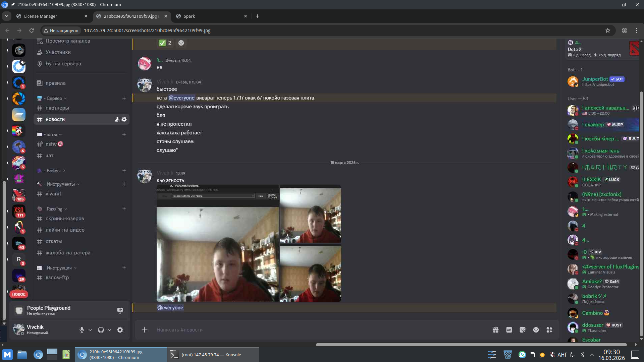Click the gift icon in message bar
The width and height of the screenshot is (644, 362).
tap(495, 330)
